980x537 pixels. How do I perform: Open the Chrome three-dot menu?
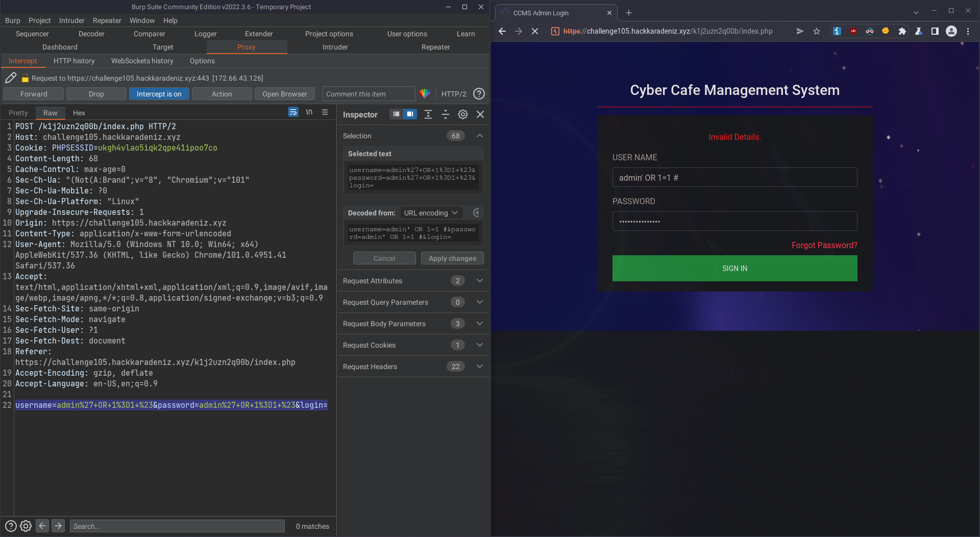(968, 31)
